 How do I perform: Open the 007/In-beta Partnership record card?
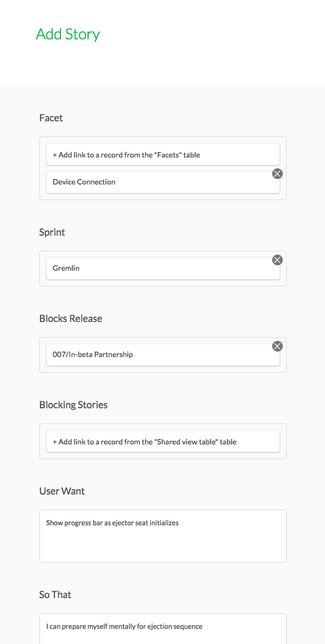coord(163,354)
